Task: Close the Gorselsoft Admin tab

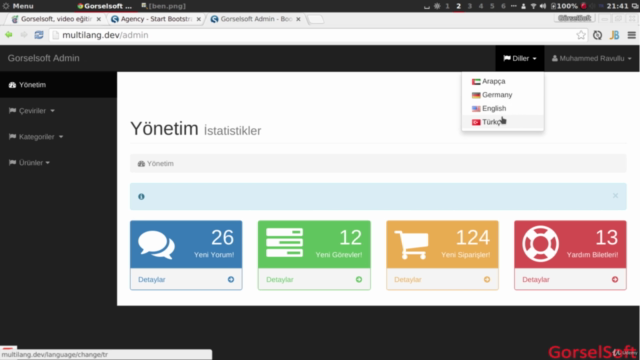Action: coord(298,19)
